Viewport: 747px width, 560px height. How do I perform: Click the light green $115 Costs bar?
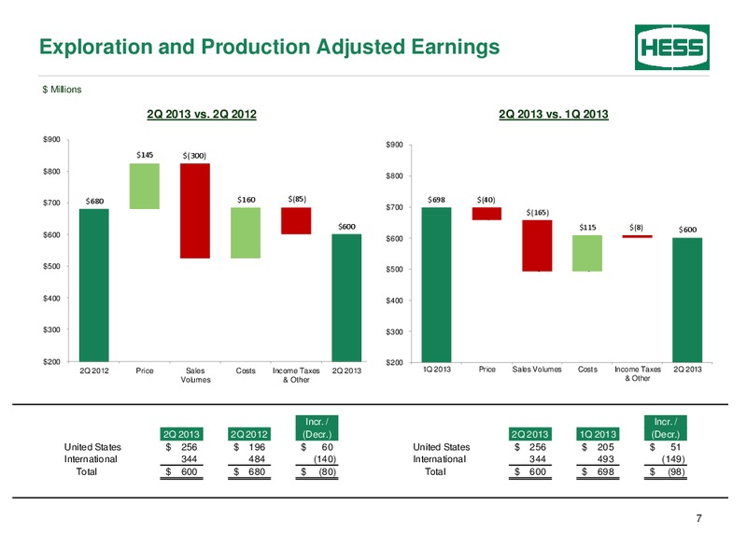[587, 253]
